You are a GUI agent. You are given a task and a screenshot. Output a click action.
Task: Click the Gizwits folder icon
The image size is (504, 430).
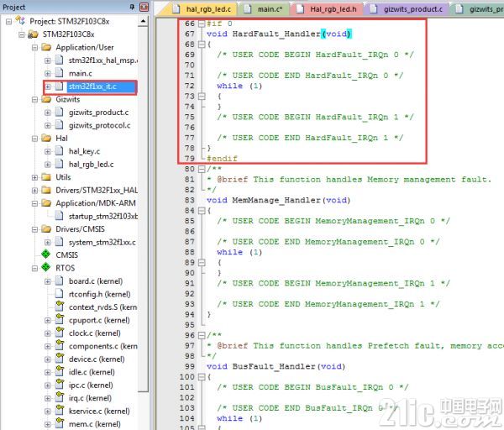[46, 99]
